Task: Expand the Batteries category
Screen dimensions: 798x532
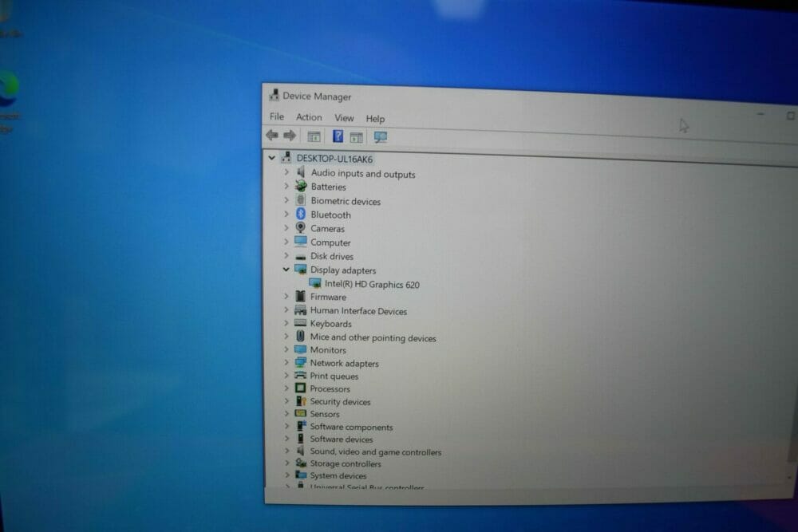Action: point(286,186)
